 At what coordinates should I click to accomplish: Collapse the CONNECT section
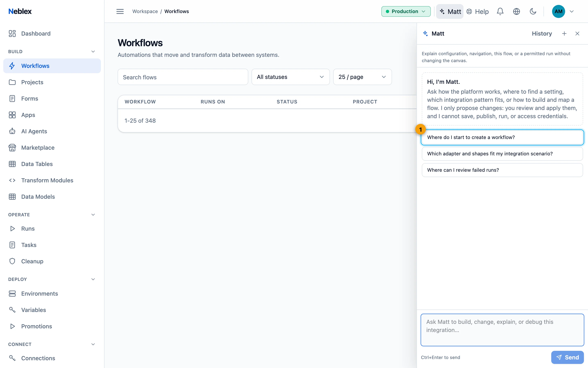[x=93, y=344]
